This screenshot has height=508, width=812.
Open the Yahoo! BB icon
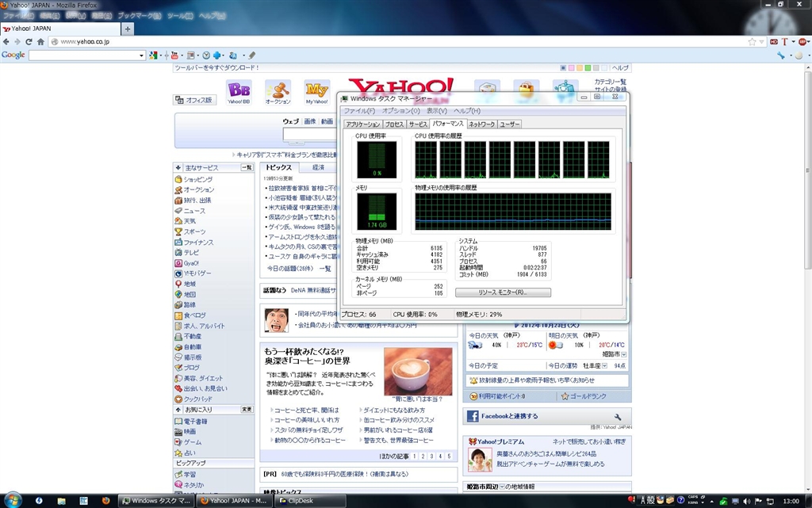pos(238,90)
